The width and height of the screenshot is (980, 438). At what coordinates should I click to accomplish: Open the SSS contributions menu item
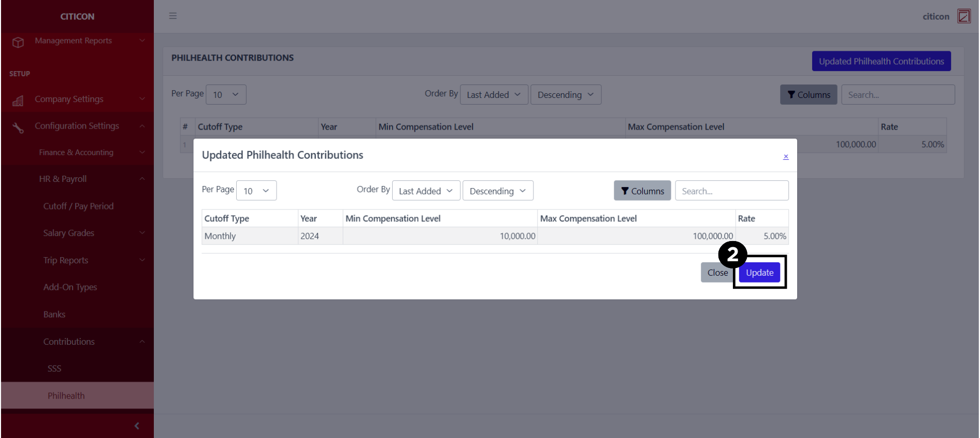[x=54, y=369]
